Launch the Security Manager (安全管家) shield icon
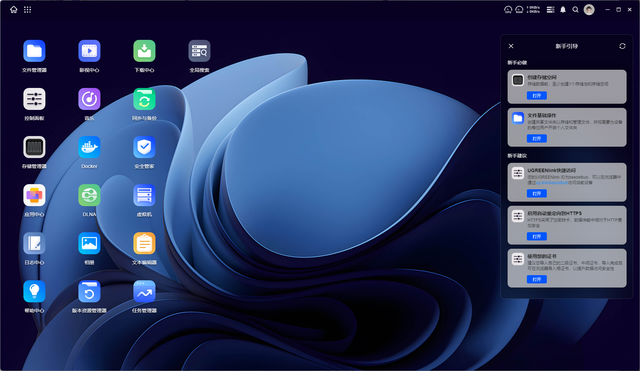This screenshot has width=640, height=371. [x=144, y=147]
